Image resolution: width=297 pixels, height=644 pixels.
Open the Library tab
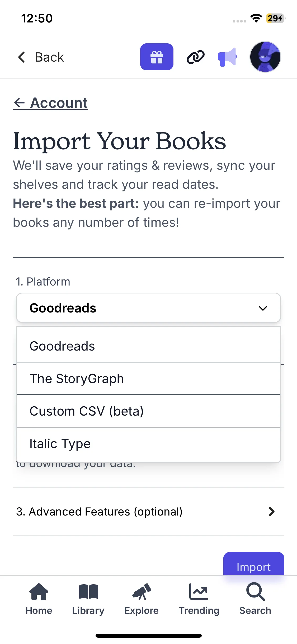[x=88, y=599]
